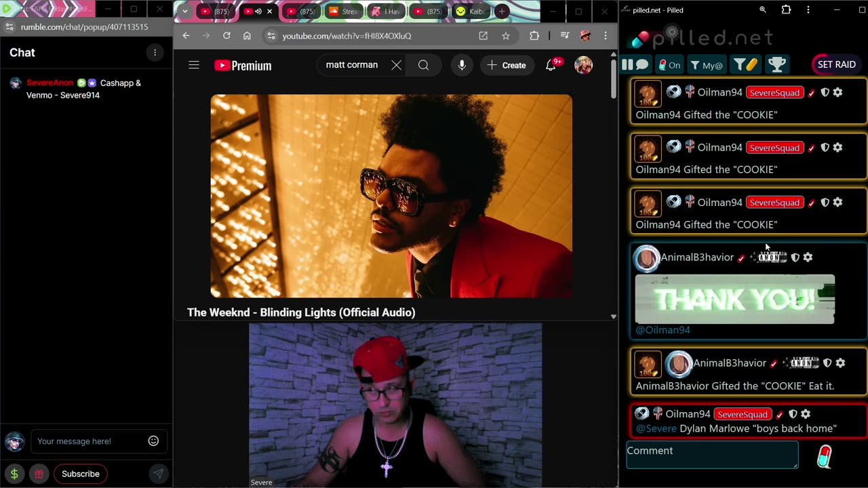Viewport: 868px width, 488px height.
Task: Open Chrome three-dot menu in YouTube window
Action: click(606, 36)
